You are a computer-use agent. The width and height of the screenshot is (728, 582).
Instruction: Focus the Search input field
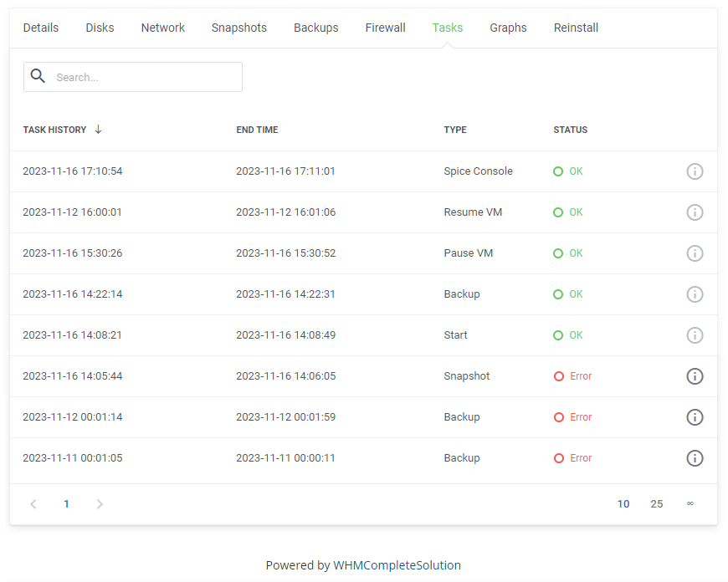point(133,77)
